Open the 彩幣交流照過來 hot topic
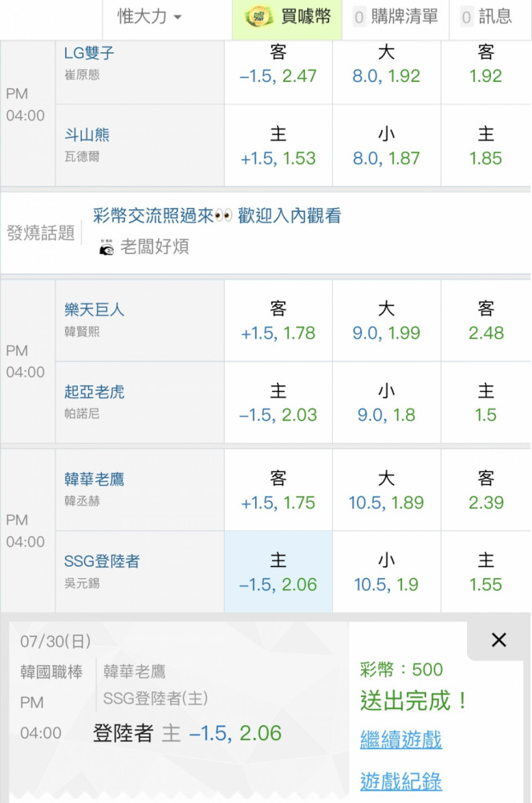The width and height of the screenshot is (532, 803). click(x=217, y=215)
